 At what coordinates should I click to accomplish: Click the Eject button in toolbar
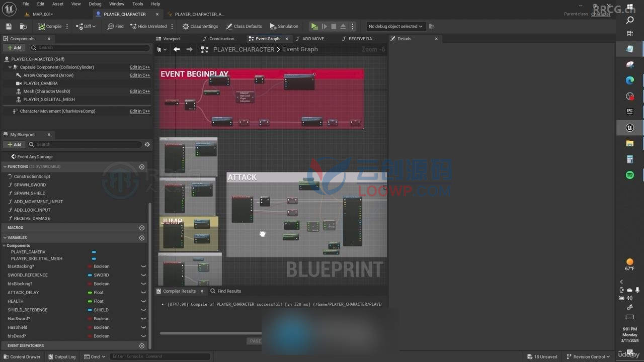343,26
